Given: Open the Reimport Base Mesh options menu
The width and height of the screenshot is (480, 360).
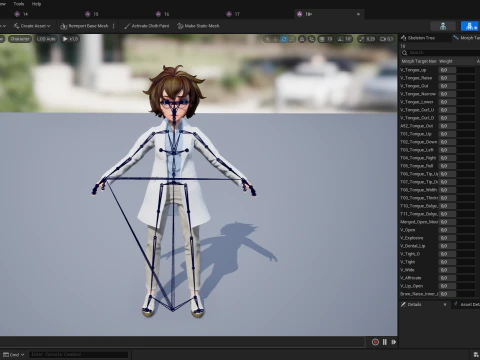Looking at the screenshot, I should point(114,26).
